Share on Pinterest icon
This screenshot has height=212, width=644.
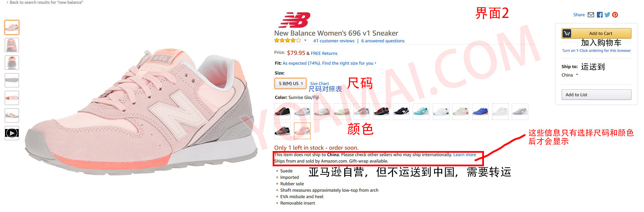615,15
